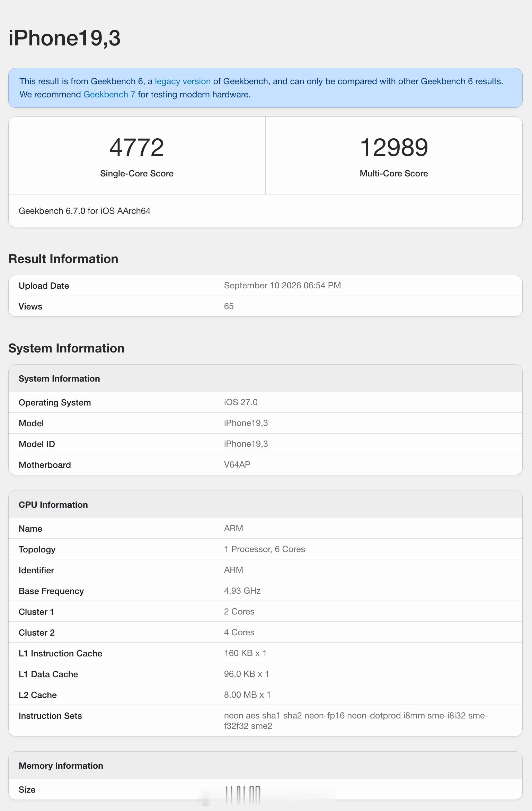Click the Result Information heading
The image size is (532, 811).
63,259
